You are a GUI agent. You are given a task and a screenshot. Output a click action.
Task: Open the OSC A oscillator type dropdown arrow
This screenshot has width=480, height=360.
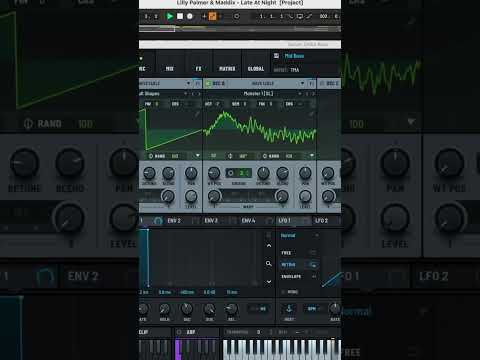coord(188,83)
